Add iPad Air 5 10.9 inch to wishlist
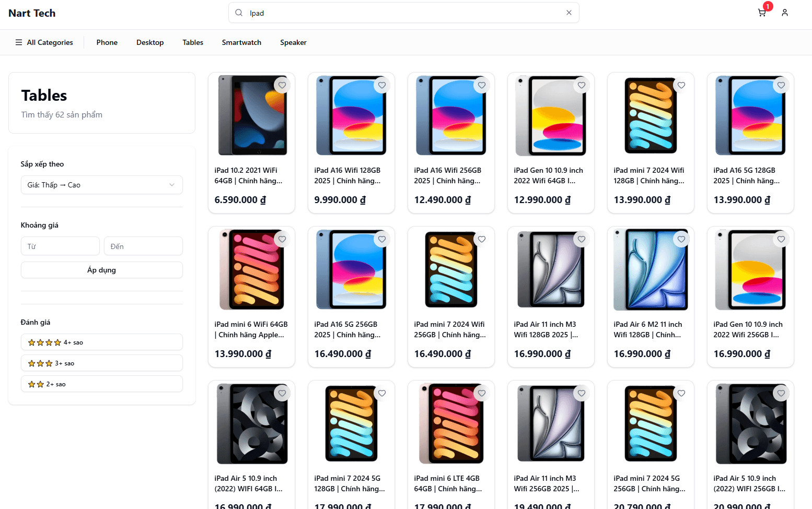This screenshot has height=509, width=812. (282, 393)
